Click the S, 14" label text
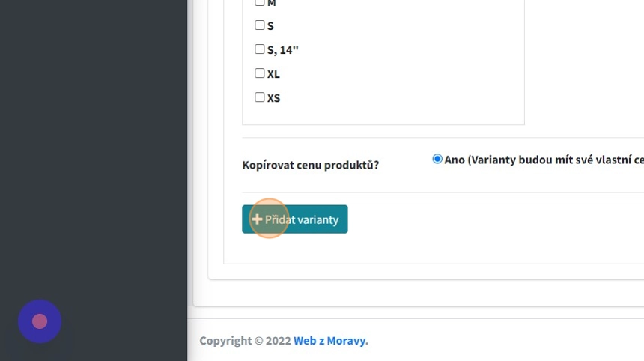Screen dimensions: 644x361 click(x=283, y=50)
